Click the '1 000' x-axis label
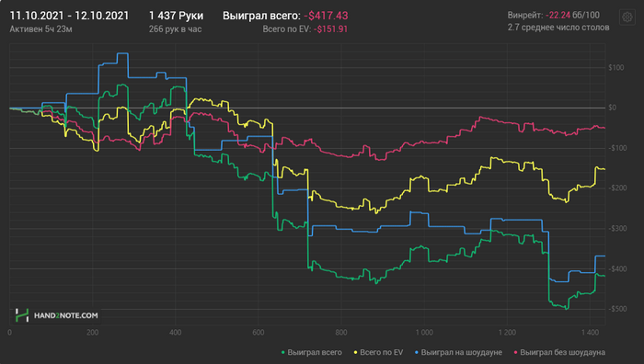 coord(424,333)
